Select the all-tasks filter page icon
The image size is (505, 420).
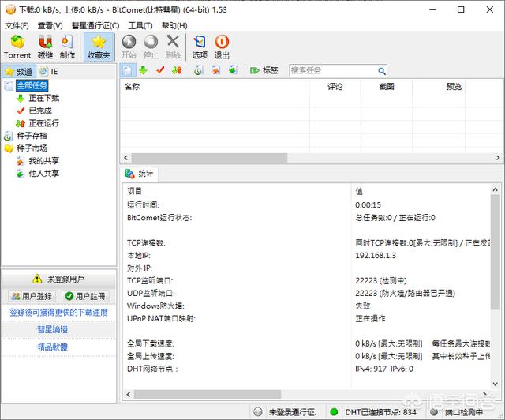click(127, 70)
